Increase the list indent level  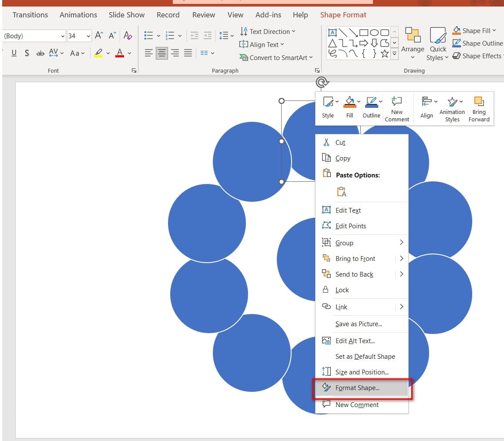pos(208,35)
